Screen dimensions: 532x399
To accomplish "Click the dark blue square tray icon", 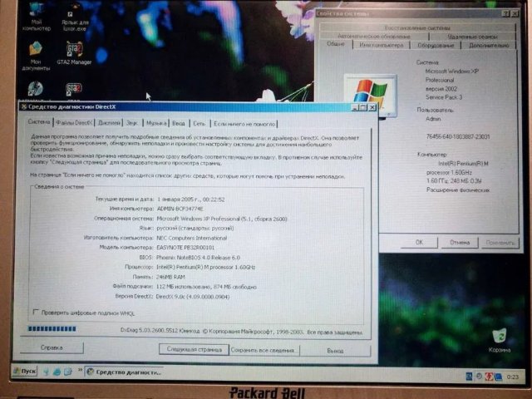I will [469, 377].
